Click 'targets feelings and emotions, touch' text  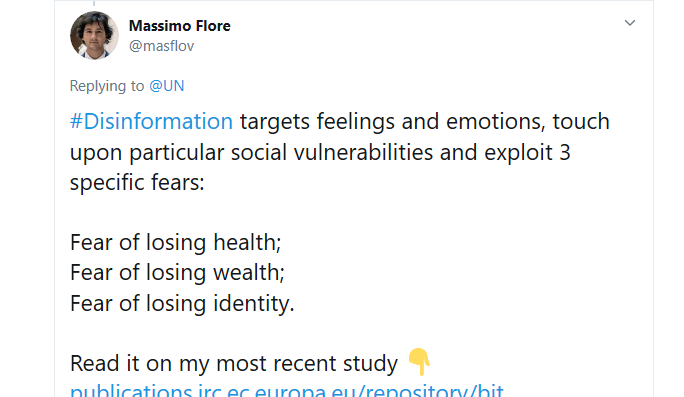coord(424,121)
